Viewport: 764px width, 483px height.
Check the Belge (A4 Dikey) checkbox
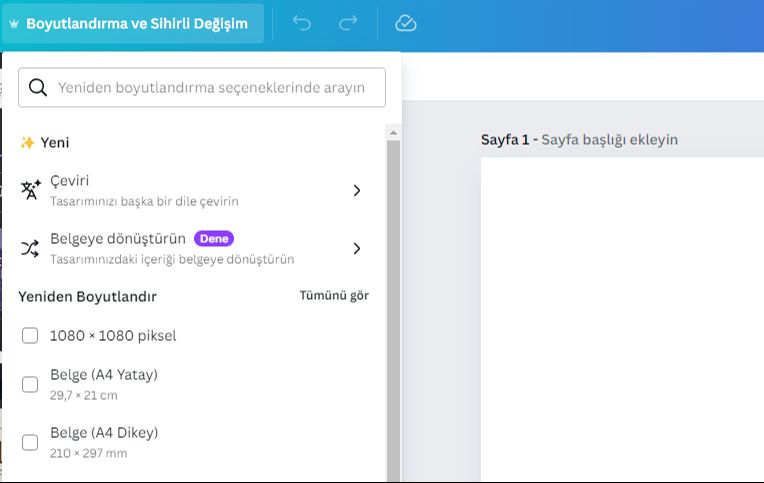[x=30, y=442]
